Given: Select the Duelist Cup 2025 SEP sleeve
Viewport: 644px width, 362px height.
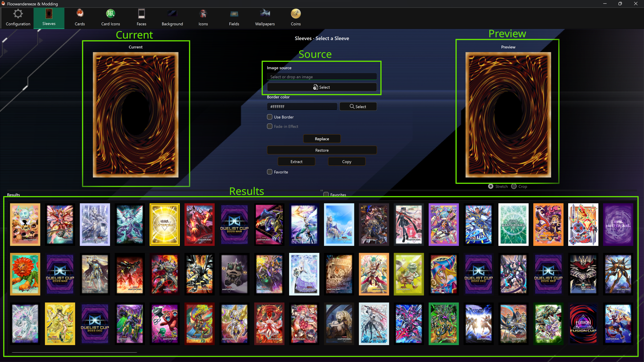Looking at the screenshot, I should tap(548, 274).
